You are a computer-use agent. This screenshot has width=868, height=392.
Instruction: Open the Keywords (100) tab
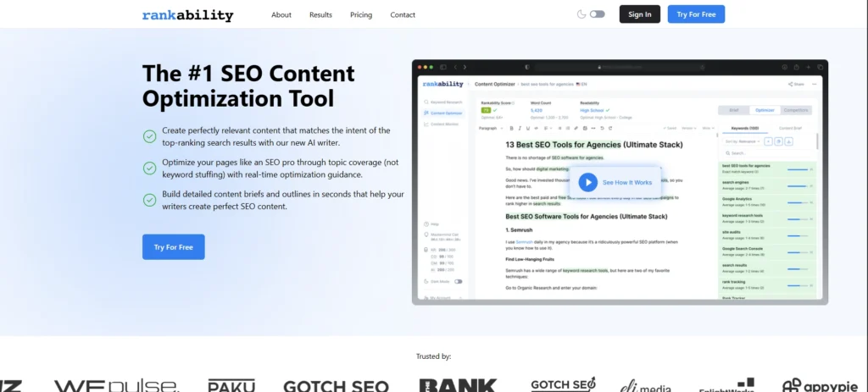tap(745, 129)
